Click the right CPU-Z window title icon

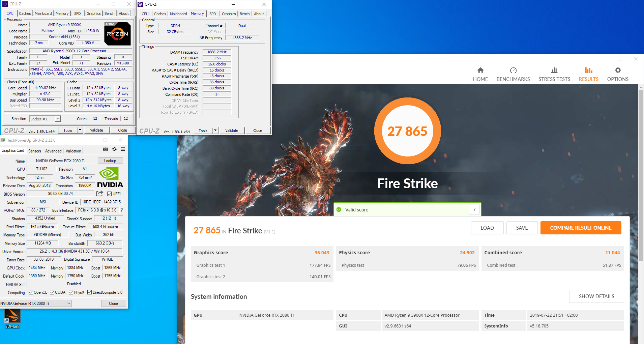click(x=141, y=4)
